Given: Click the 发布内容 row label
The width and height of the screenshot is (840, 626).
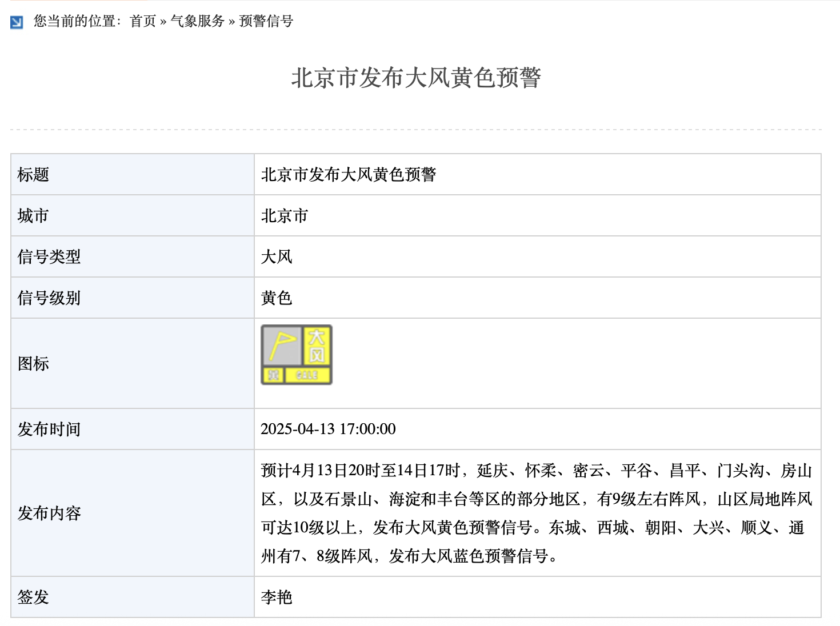Looking at the screenshot, I should tap(49, 513).
